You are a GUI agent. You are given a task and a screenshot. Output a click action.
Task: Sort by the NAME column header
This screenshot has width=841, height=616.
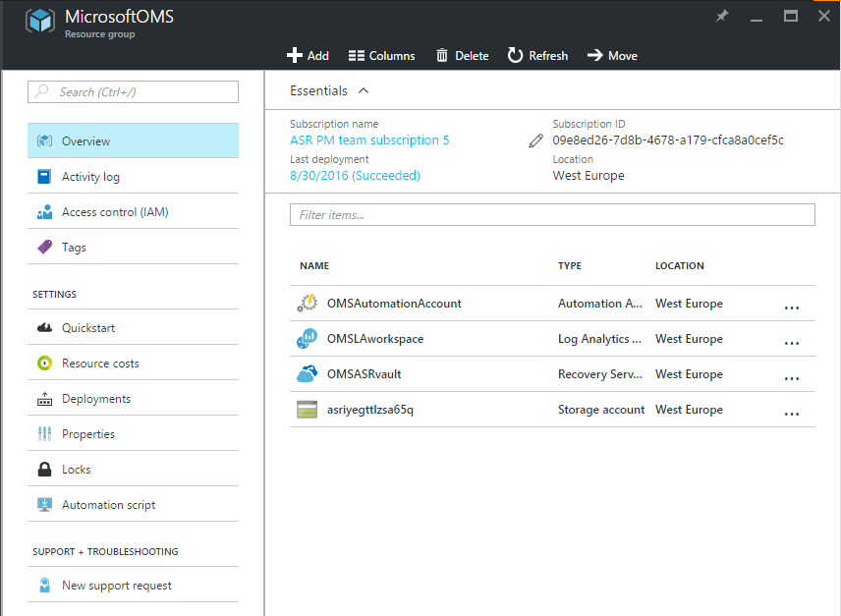point(314,266)
